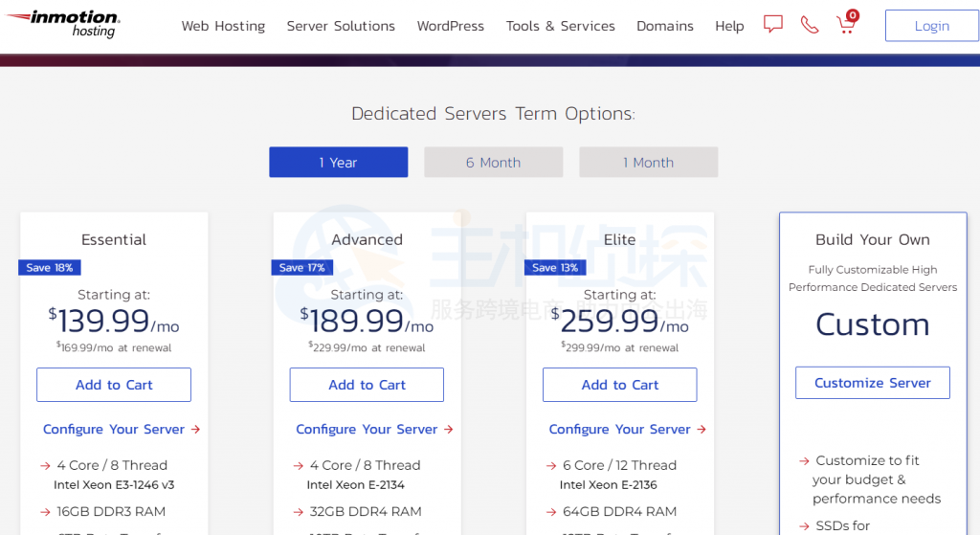The height and width of the screenshot is (535, 980).
Task: Open the Help menu
Action: [729, 26]
